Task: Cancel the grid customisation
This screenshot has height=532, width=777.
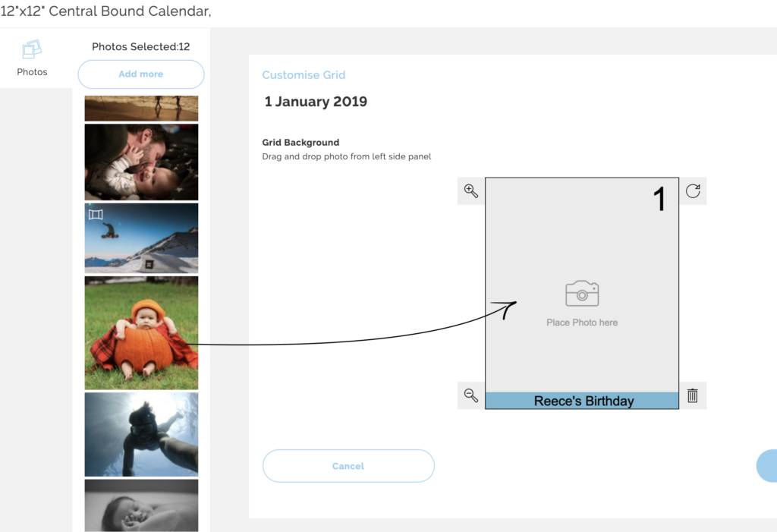Action: [348, 465]
